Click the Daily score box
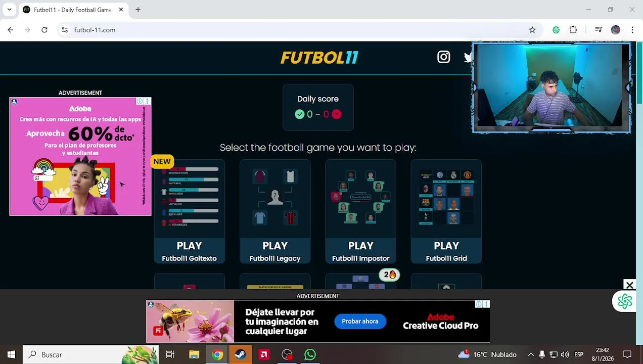Image resolution: width=643 pixels, height=364 pixels. (x=318, y=107)
